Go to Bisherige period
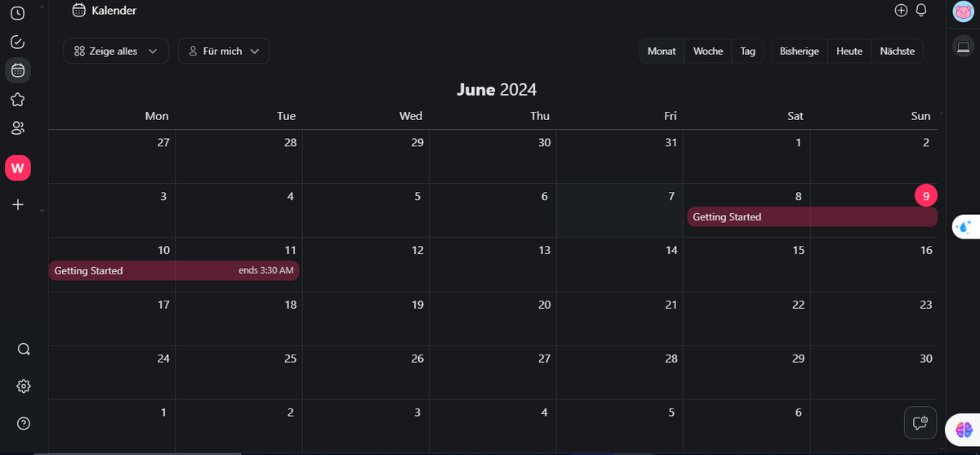This screenshot has height=455, width=980. pyautogui.click(x=800, y=51)
